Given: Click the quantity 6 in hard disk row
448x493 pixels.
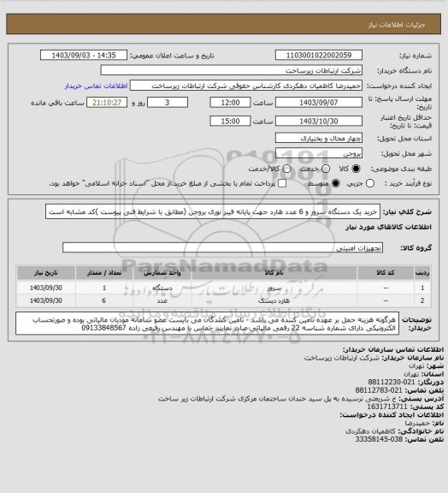Looking at the screenshot, I should click(x=104, y=300).
